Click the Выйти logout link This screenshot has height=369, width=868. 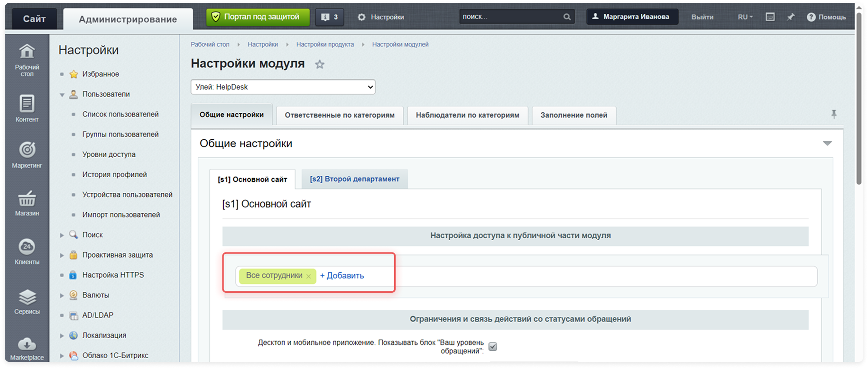702,17
